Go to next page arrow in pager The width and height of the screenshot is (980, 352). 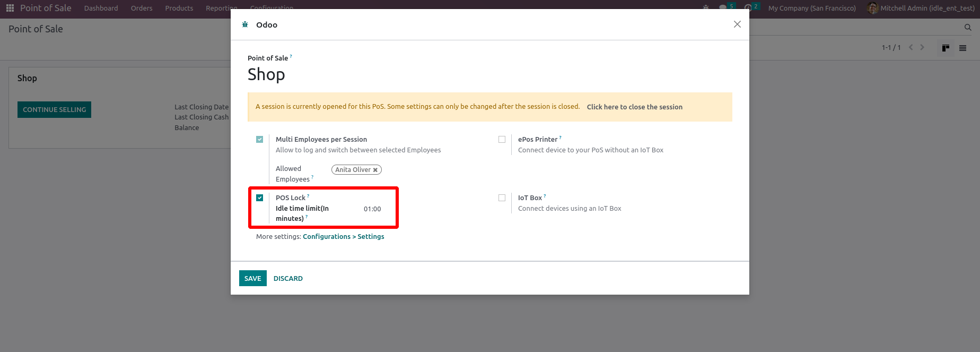(922, 47)
